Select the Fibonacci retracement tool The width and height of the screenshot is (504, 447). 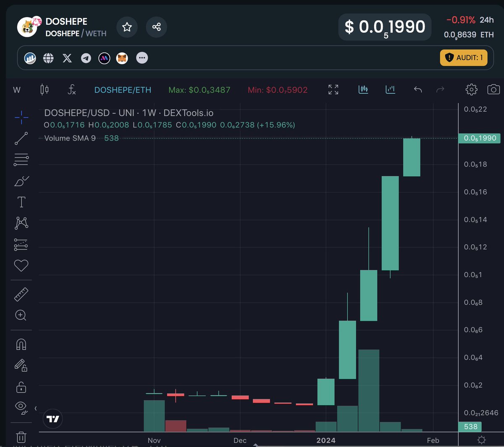21,159
